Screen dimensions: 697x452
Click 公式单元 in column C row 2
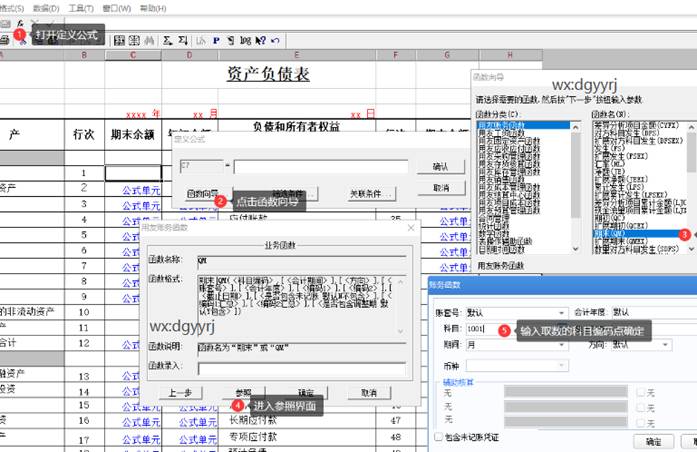[141, 190]
